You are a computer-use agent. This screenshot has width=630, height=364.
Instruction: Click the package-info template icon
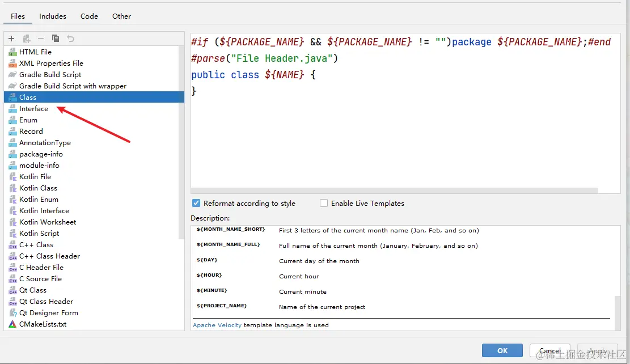12,154
